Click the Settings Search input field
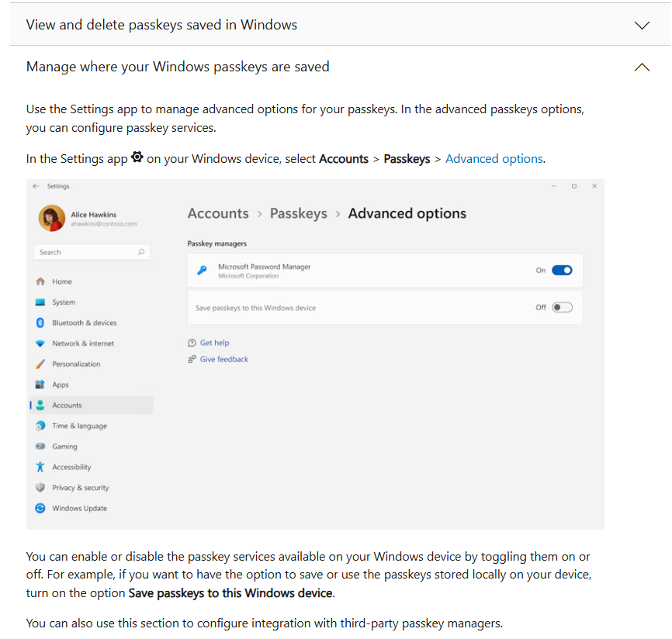 coord(92,252)
